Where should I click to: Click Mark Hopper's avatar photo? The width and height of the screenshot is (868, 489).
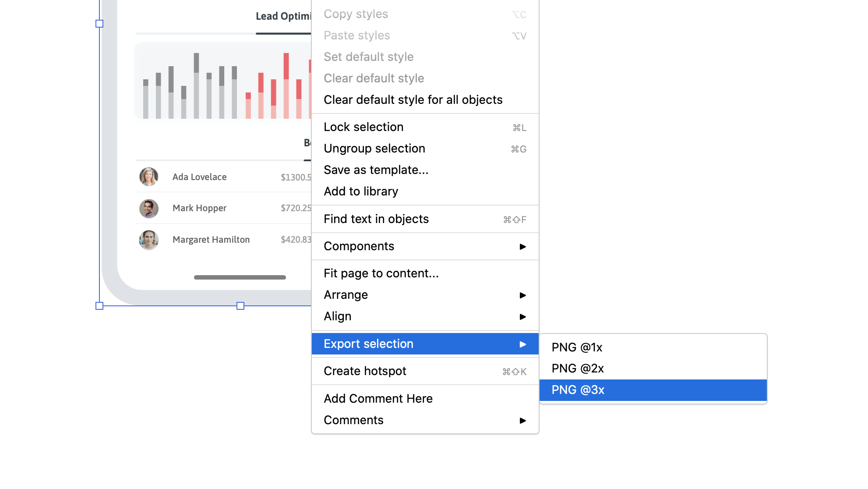pos(149,209)
